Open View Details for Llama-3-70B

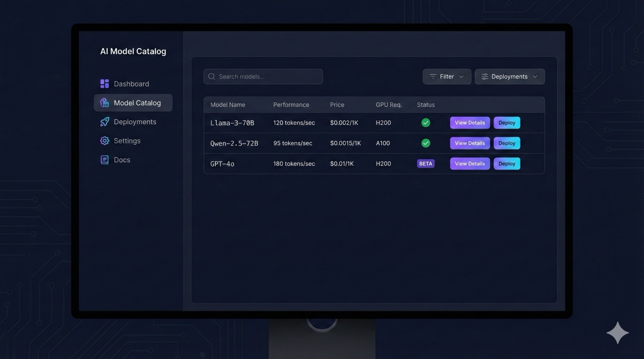click(469, 122)
